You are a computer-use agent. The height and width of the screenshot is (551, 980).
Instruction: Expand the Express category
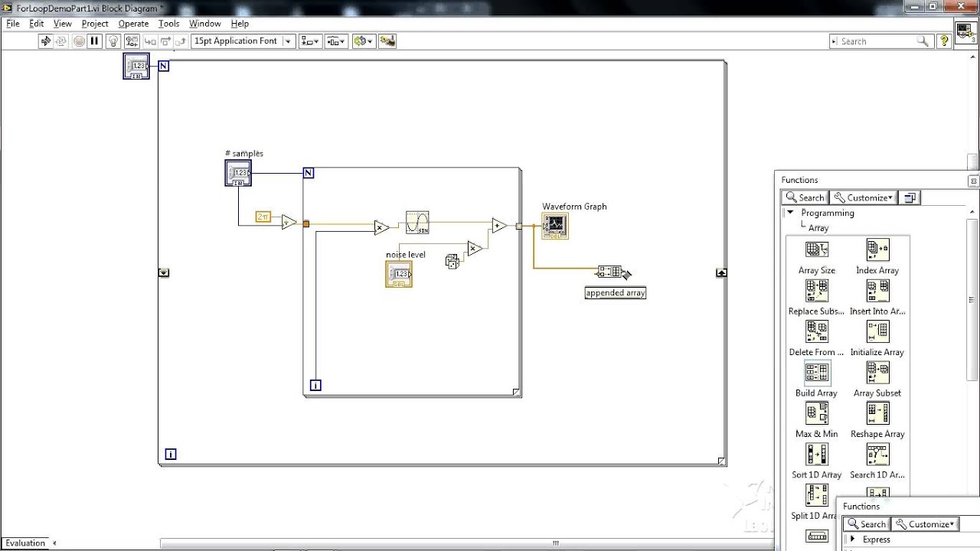[x=852, y=540]
